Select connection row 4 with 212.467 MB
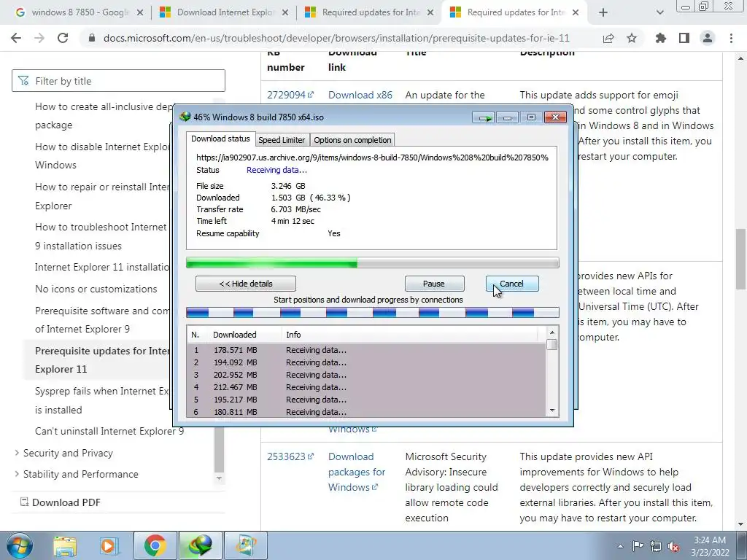 (x=366, y=387)
